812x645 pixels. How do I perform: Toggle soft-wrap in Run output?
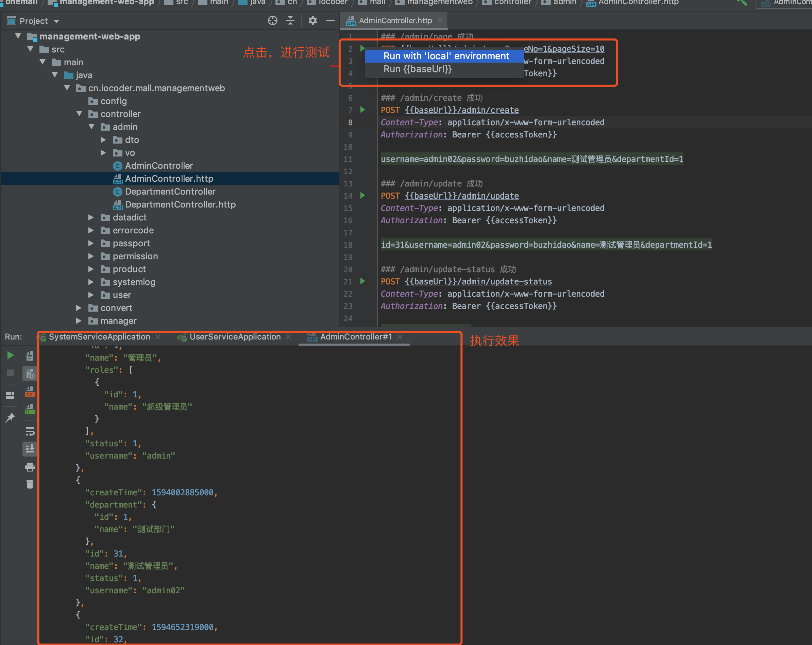click(x=30, y=431)
